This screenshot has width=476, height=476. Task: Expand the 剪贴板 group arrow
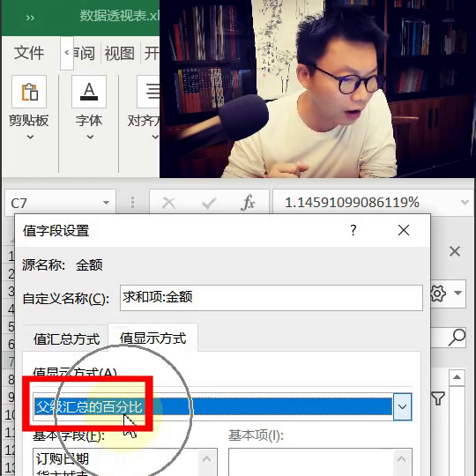[30, 137]
